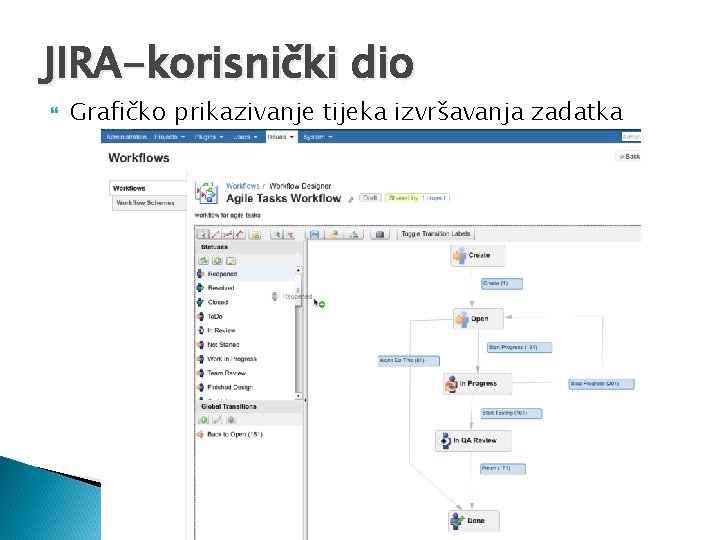Screen dimensions: 720x540
Task: Select the Create node in diagram
Action: [478, 255]
